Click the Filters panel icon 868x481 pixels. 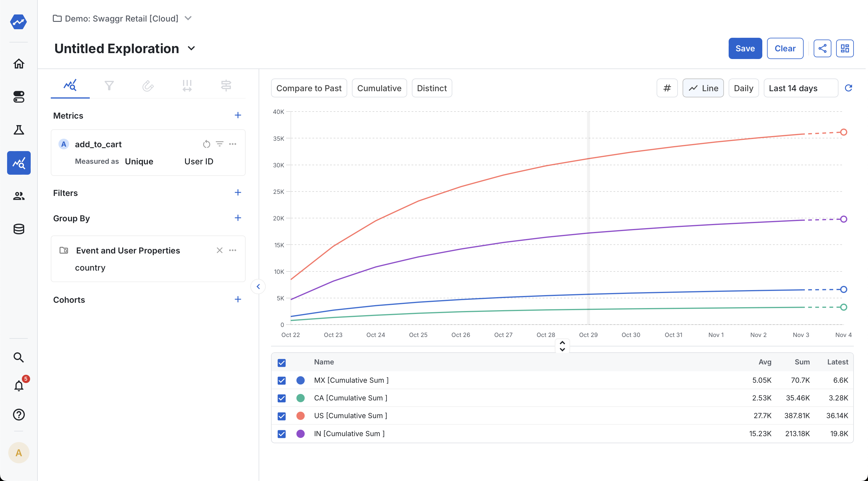(109, 85)
